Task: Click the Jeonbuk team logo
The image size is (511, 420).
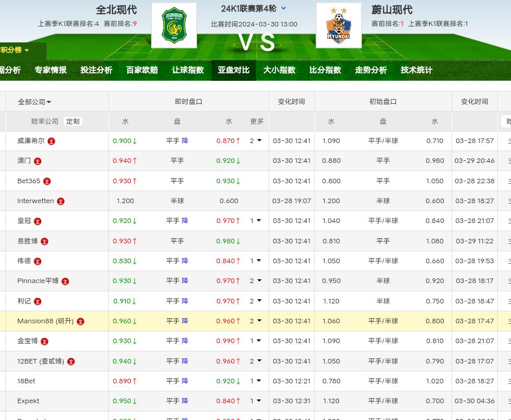Action: point(174,25)
